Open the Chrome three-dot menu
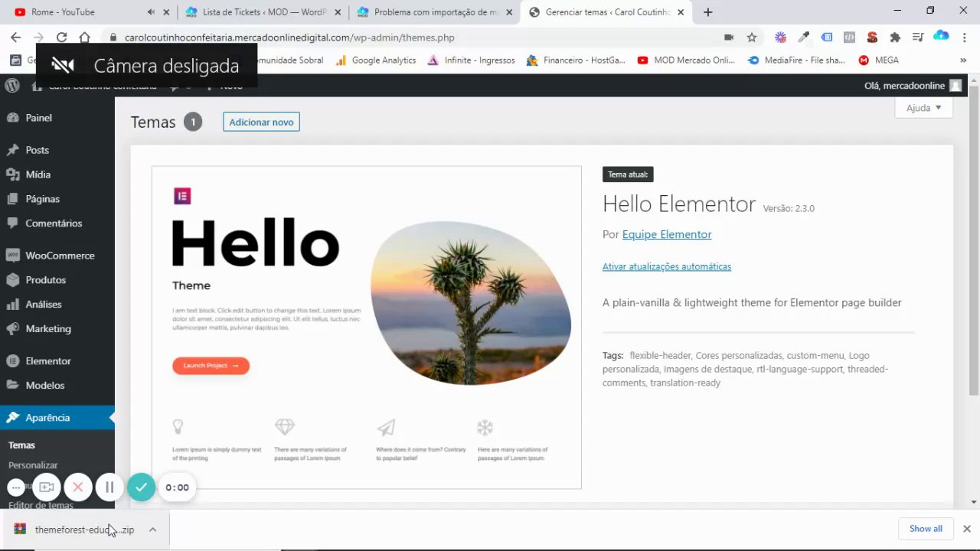The width and height of the screenshot is (980, 551). click(x=964, y=37)
